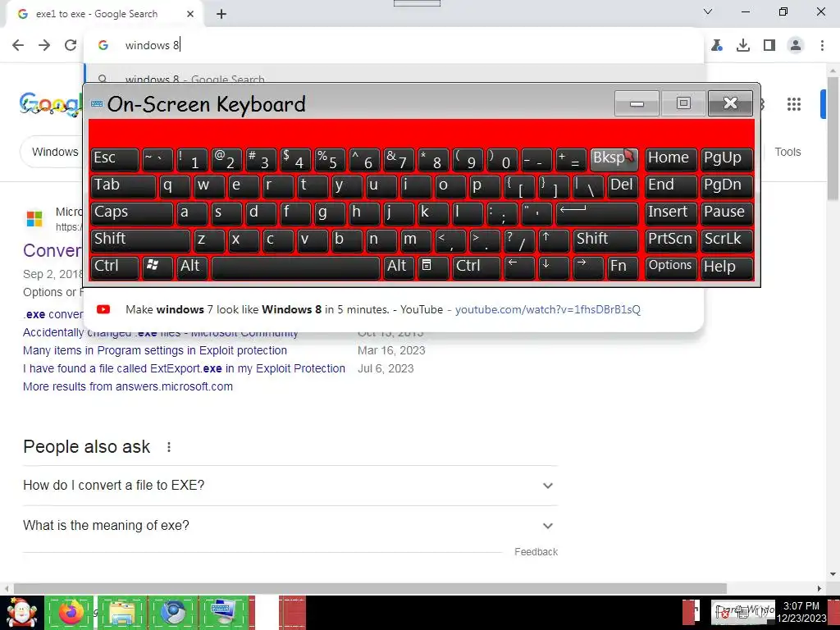The image size is (840, 630).
Task: Open the Chrome three-dot menu
Action: pos(822,45)
